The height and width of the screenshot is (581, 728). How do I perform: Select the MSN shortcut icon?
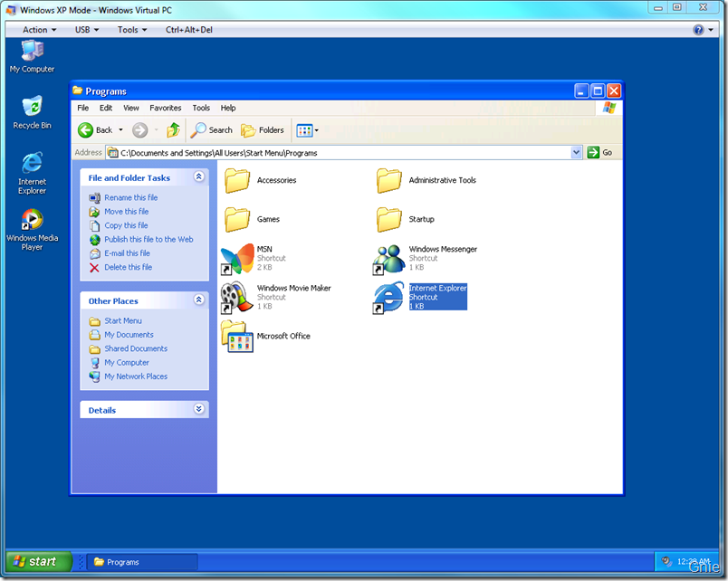click(x=237, y=258)
